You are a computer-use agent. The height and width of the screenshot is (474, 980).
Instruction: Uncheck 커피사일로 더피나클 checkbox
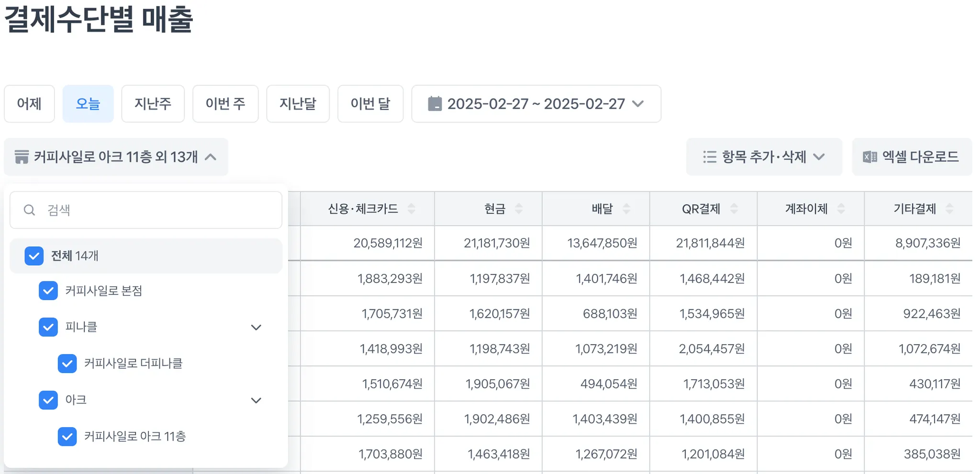67,364
